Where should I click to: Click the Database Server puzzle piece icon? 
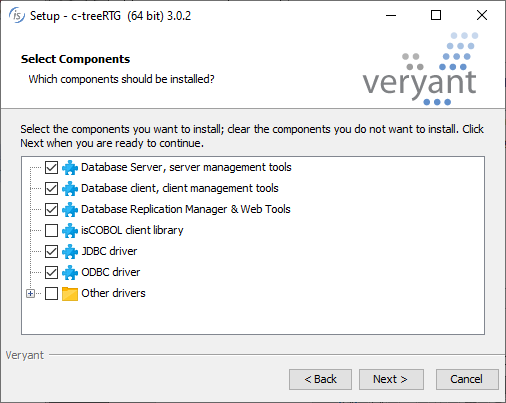click(70, 167)
